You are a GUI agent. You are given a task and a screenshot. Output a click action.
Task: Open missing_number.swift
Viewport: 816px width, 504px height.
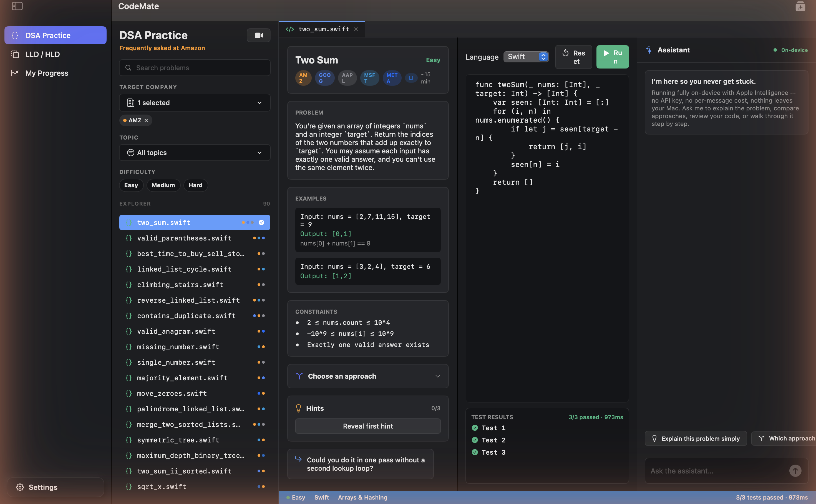[195, 347]
